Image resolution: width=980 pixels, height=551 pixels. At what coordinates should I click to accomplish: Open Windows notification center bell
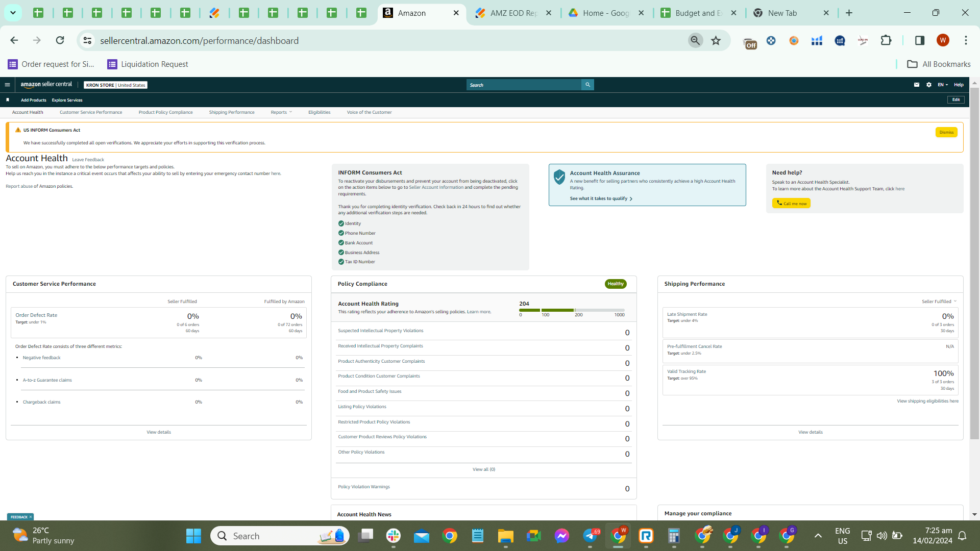click(962, 536)
